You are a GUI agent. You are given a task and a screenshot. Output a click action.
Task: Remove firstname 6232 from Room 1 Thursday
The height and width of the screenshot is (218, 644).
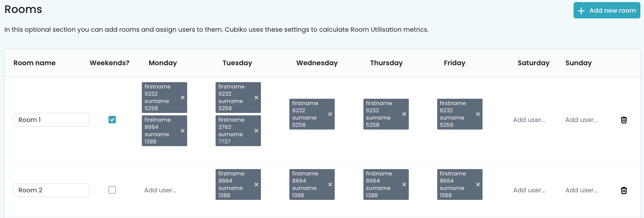pyautogui.click(x=404, y=114)
